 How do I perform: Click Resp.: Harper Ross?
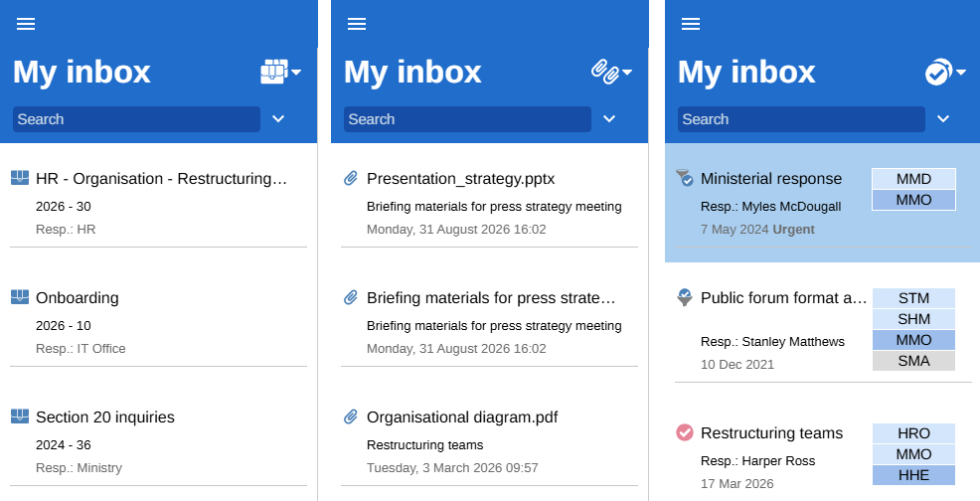point(758,461)
